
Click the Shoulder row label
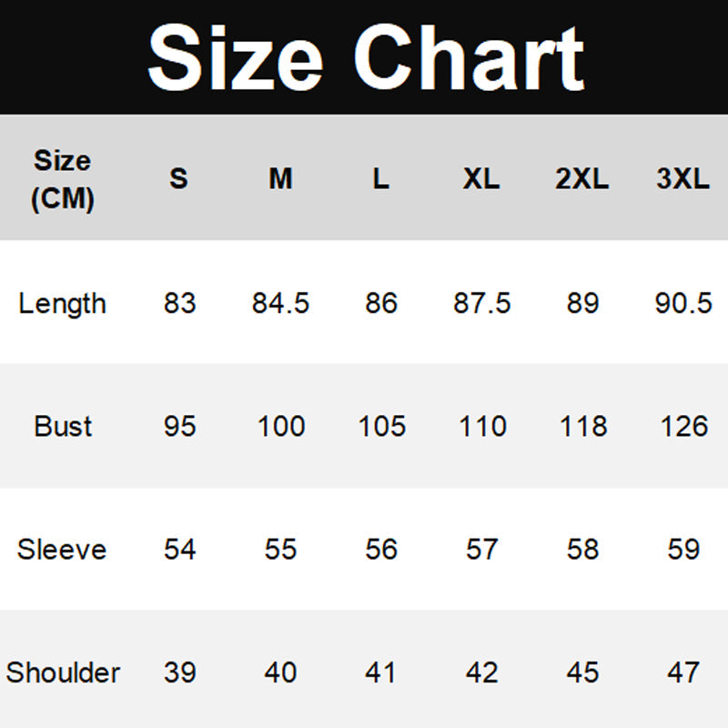point(63,672)
